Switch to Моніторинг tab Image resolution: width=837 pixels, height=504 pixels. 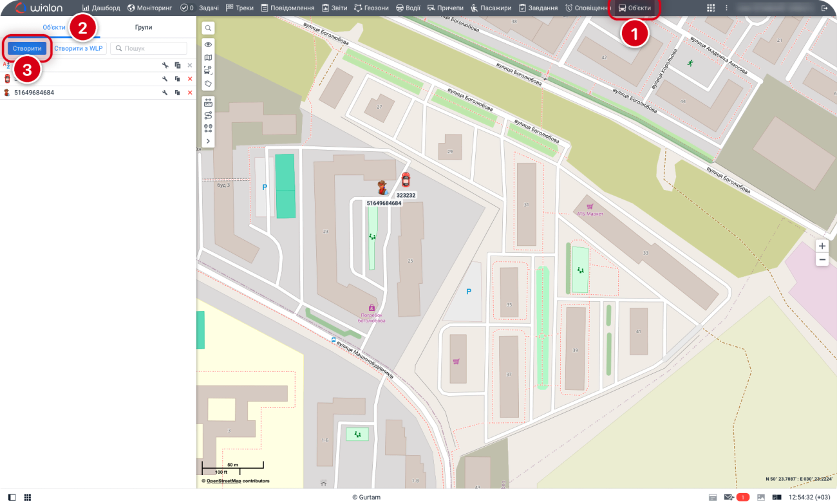click(150, 8)
